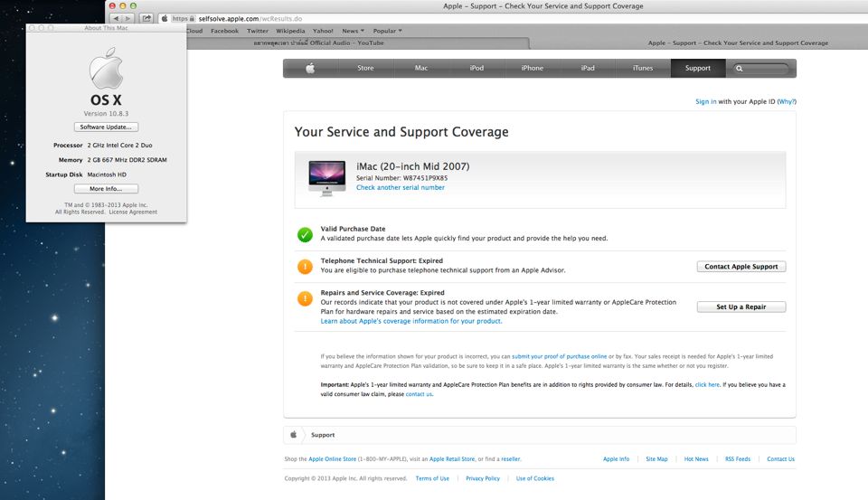Click the Safari address bar URL field
This screenshot has width=868, height=500.
(512, 18)
